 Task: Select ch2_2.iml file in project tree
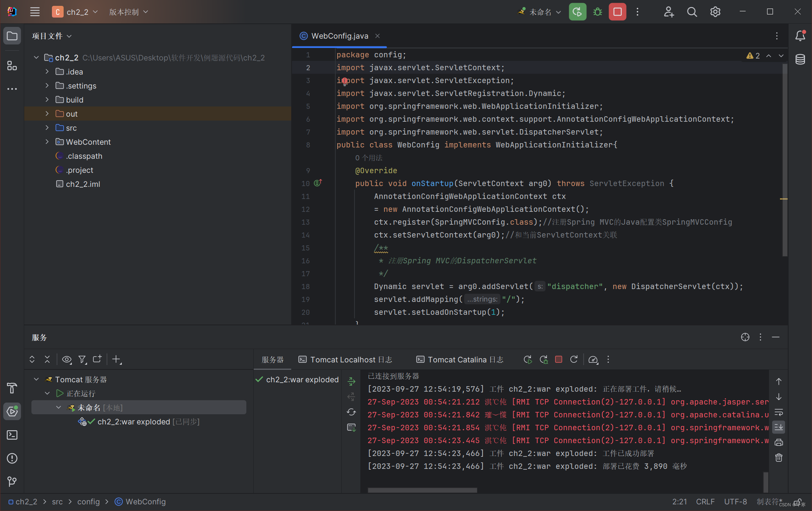[83, 184]
